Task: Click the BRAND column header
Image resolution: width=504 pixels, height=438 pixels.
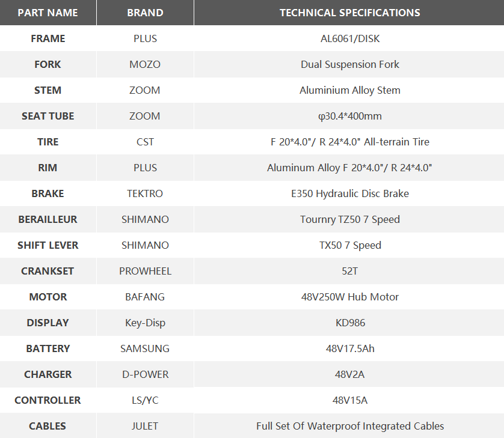Action: tap(145, 13)
